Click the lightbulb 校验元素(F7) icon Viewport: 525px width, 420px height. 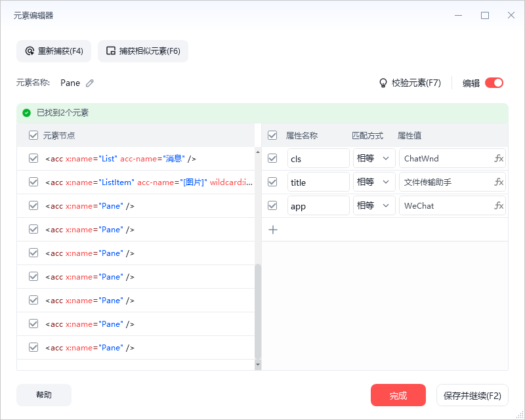(x=383, y=83)
